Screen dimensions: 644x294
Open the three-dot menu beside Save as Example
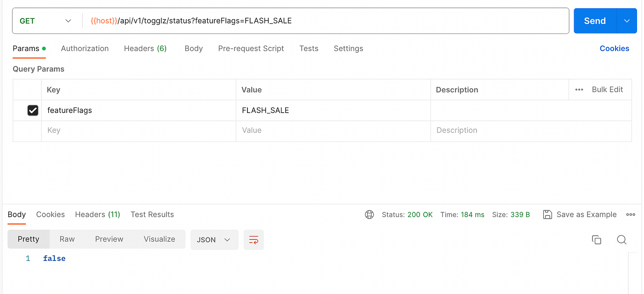(x=631, y=215)
